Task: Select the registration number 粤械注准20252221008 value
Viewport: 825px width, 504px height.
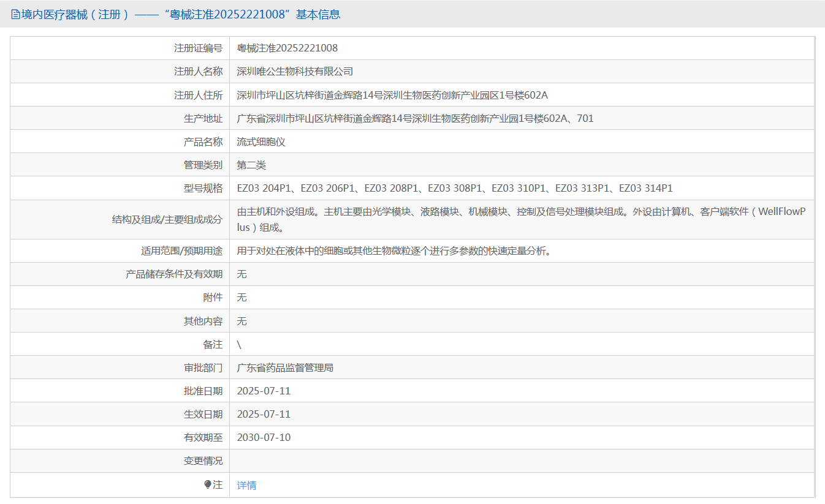Action: pos(287,48)
